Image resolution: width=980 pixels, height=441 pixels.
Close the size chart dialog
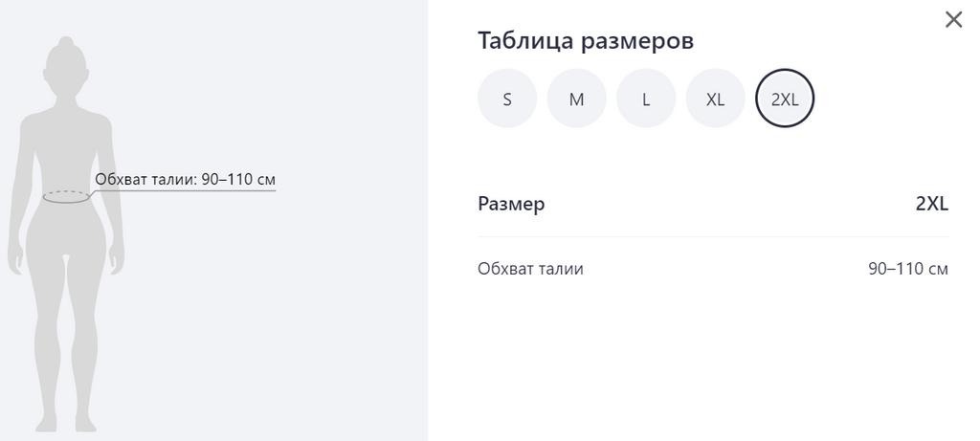pos(953,19)
